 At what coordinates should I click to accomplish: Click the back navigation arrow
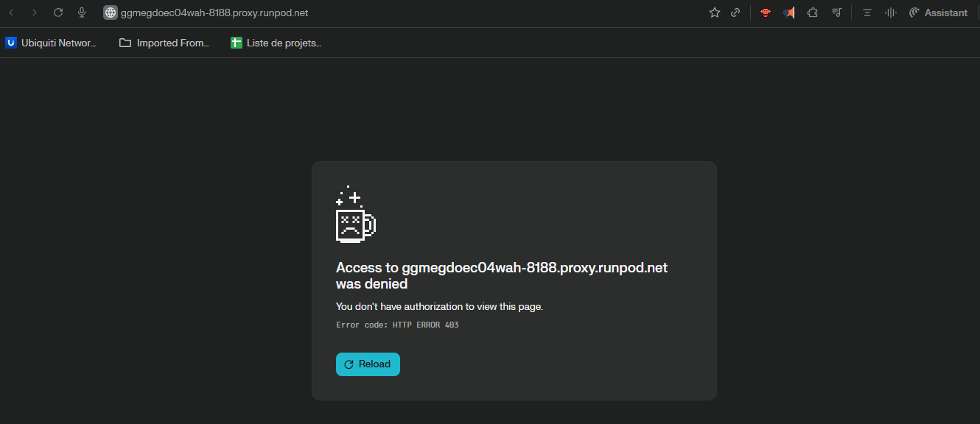pos(12,13)
